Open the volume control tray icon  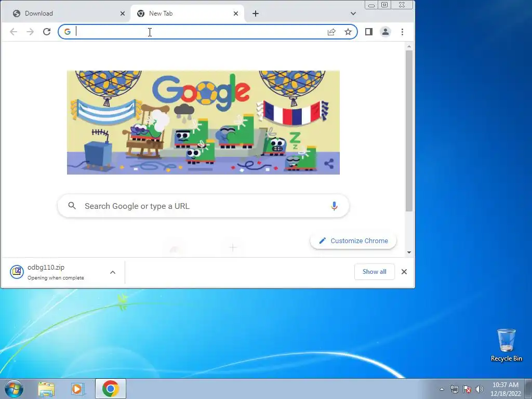[480, 389]
